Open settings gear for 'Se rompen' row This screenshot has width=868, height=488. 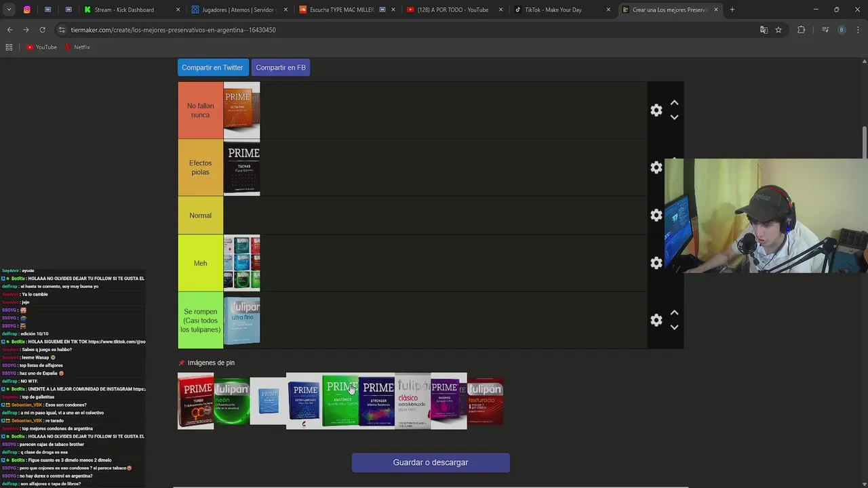tap(656, 320)
